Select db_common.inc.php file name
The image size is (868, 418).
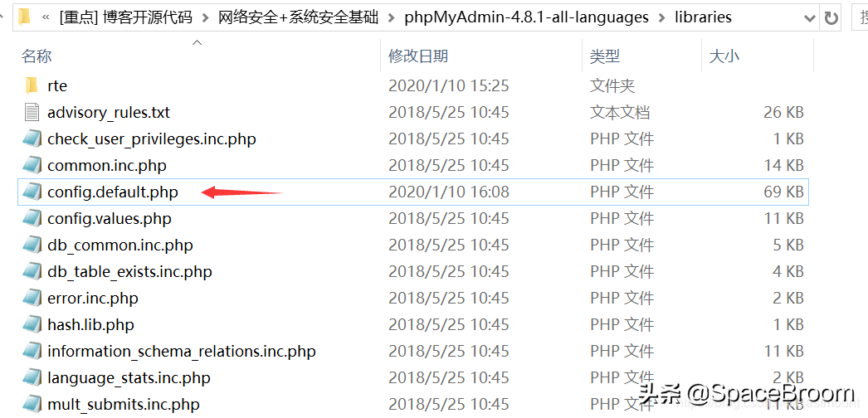(x=120, y=245)
